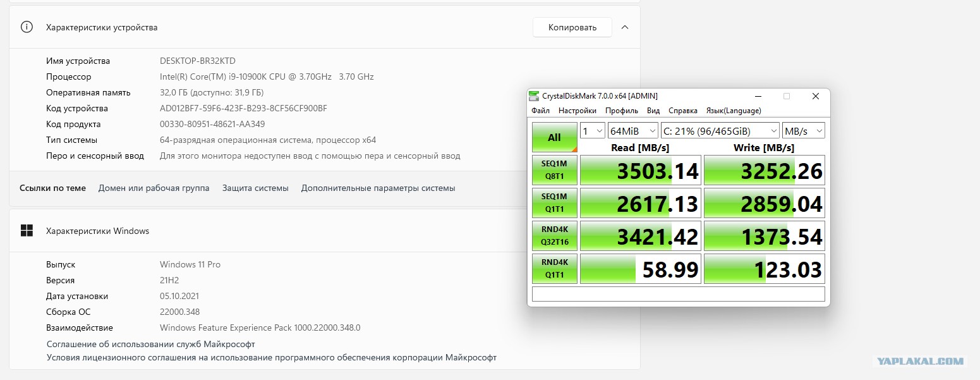Click the device ID AD012BF7 value

(x=243, y=108)
